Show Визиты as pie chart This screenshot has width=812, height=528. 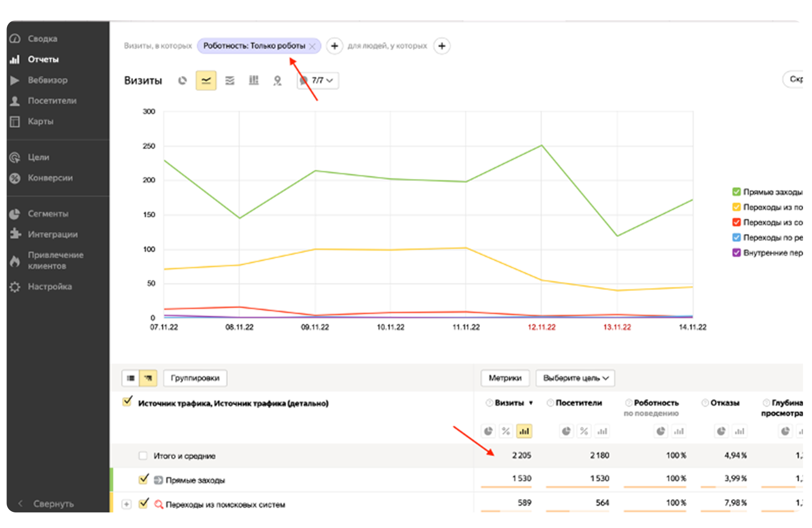click(489, 431)
